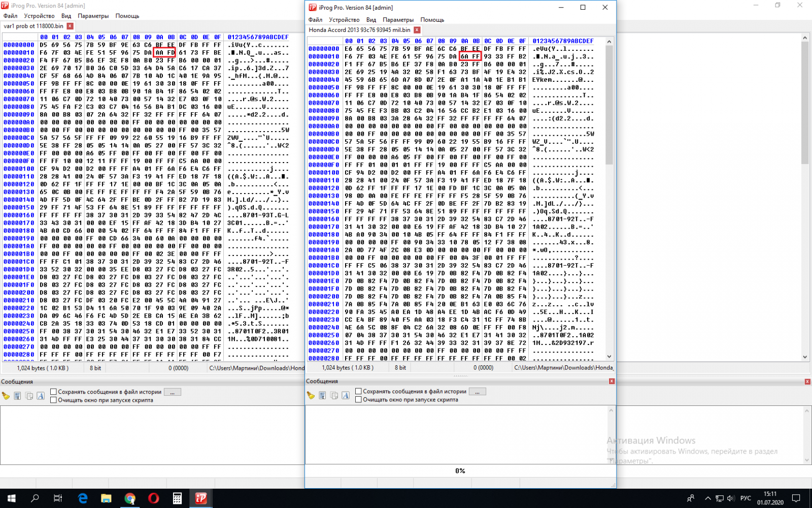Click back window messages output area
The height and width of the screenshot is (508, 812).
click(x=152, y=435)
